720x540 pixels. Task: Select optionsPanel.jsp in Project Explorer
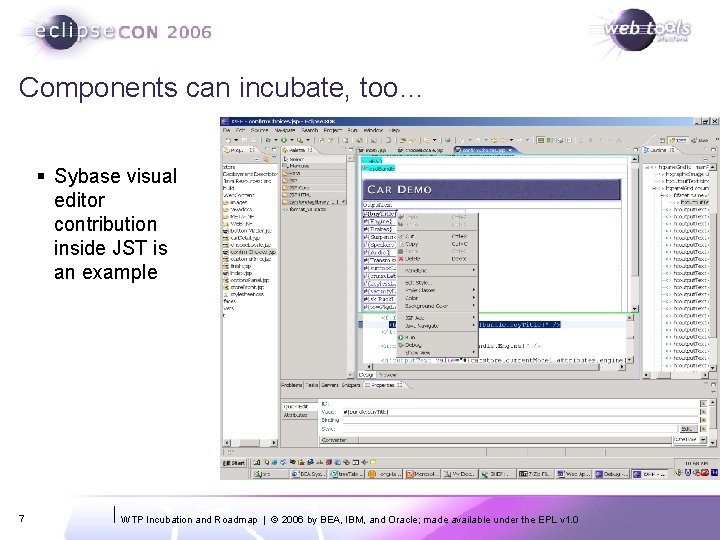[x=246, y=280]
